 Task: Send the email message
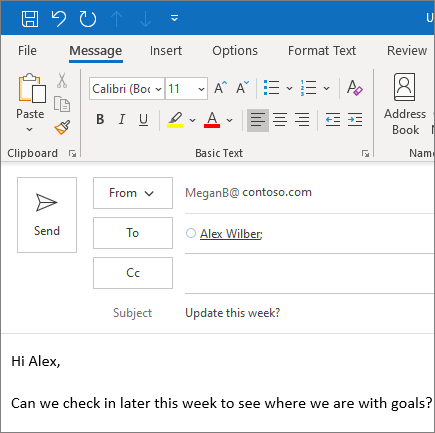pyautogui.click(x=47, y=215)
